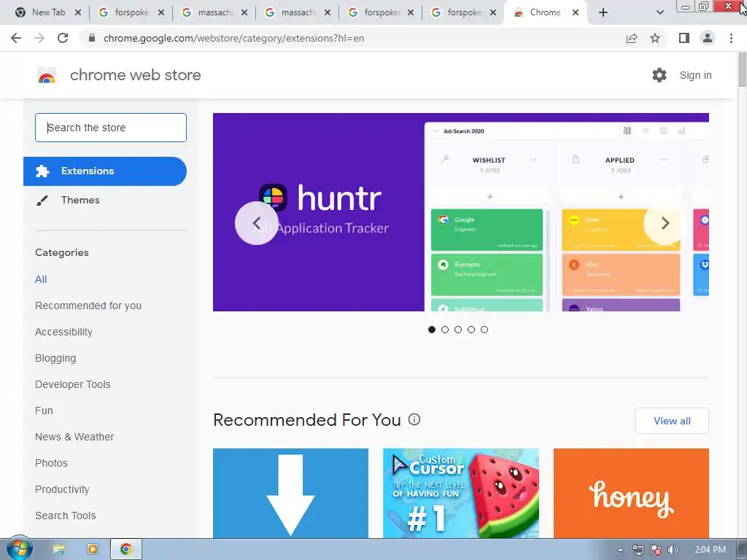The height and width of the screenshot is (560, 747).
Task: Reload the current page
Action: coord(63,38)
